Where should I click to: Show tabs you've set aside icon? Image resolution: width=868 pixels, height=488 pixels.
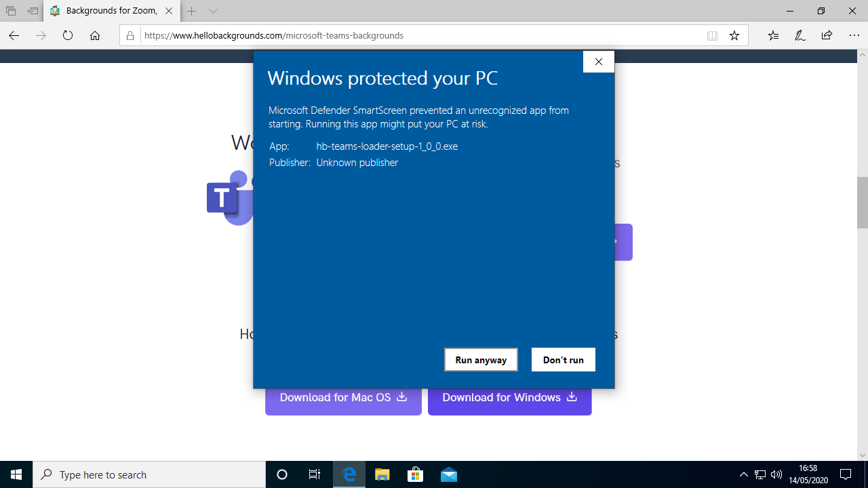coord(11,11)
